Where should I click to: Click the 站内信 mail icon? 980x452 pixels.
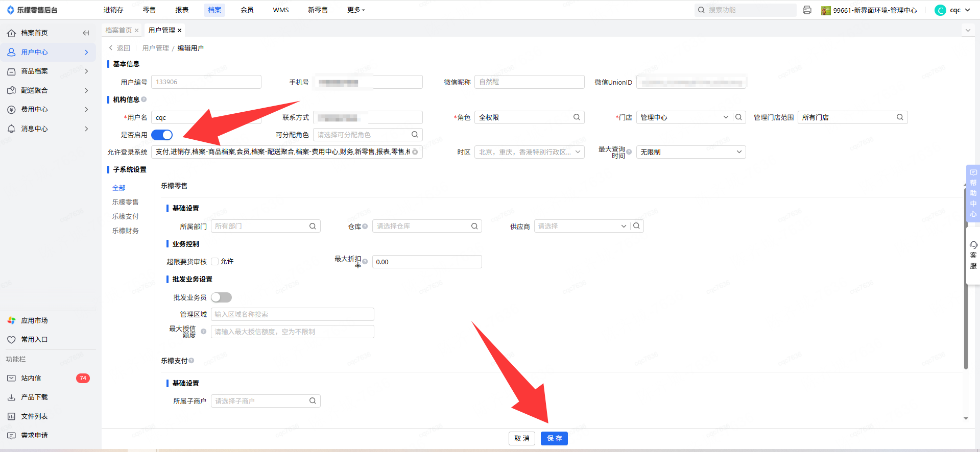click(x=11, y=378)
